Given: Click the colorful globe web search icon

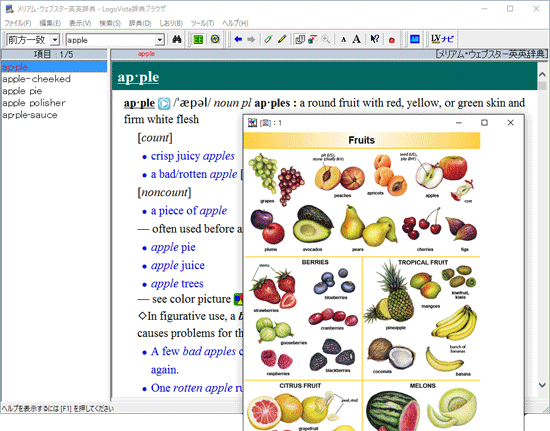Looking at the screenshot, I should [x=215, y=39].
